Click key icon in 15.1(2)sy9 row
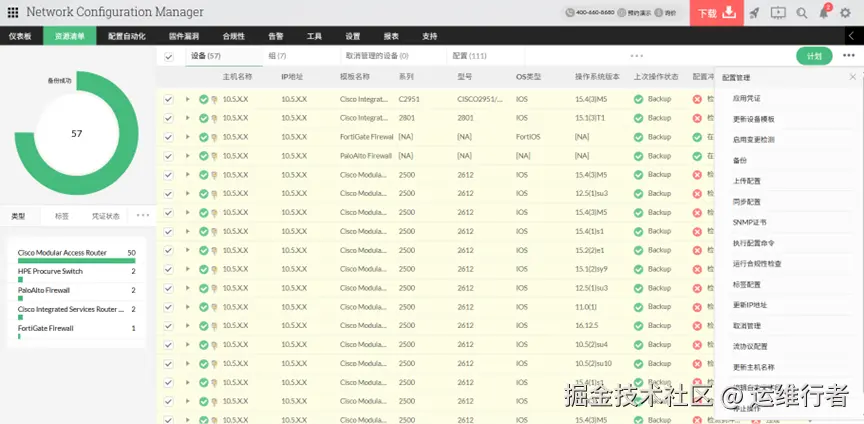The height and width of the screenshot is (424, 864). (x=214, y=269)
